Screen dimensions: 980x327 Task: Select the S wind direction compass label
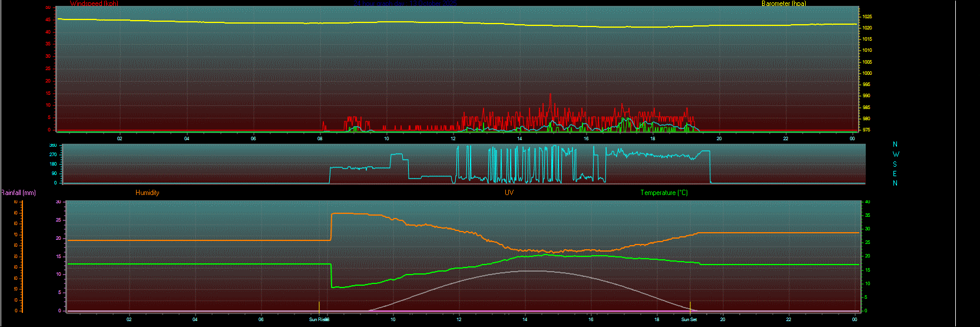coord(895,164)
